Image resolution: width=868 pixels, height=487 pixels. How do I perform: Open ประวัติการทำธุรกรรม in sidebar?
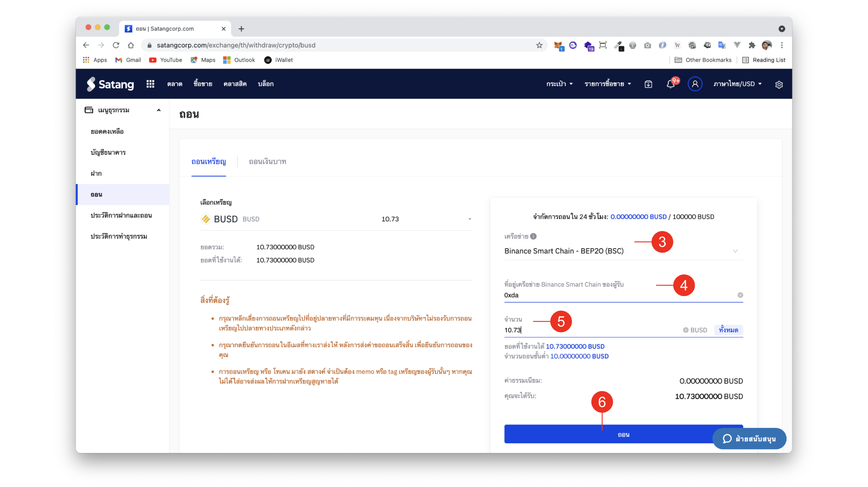tap(119, 236)
